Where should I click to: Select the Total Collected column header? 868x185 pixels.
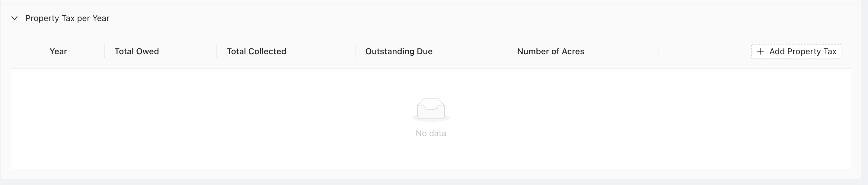coord(257,51)
